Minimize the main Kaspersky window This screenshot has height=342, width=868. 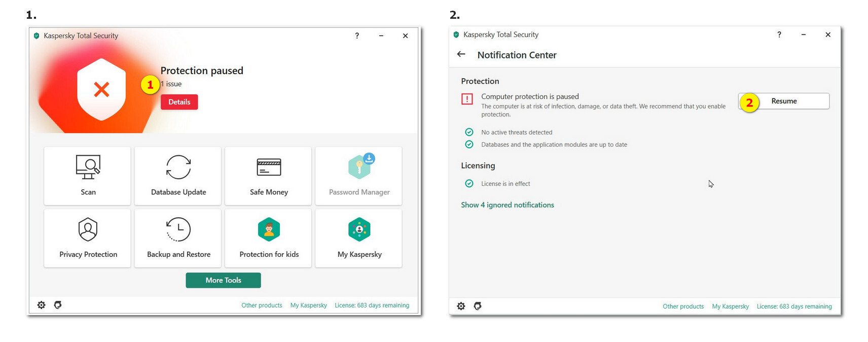[381, 36]
